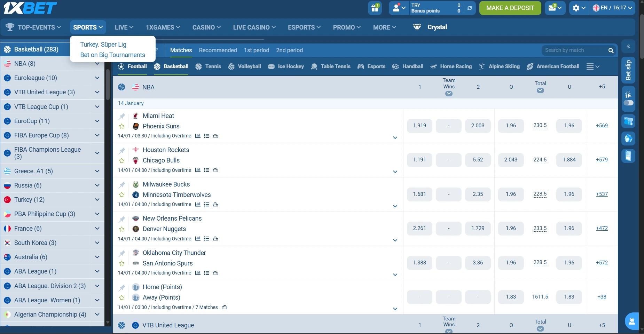644x334 pixels.
Task: Favorite the Phoenix Suns match with star
Action: pyautogui.click(x=122, y=126)
